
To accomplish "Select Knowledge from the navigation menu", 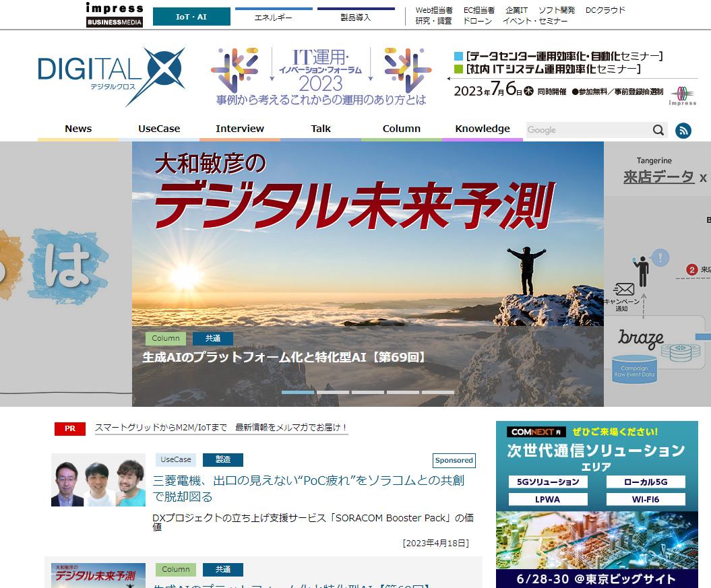I will tap(482, 128).
